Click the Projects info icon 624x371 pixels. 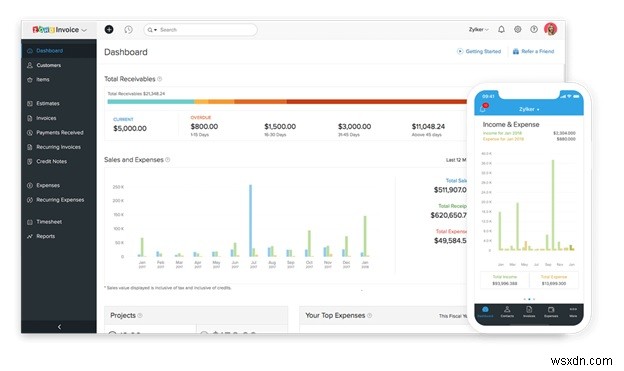[x=140, y=315]
